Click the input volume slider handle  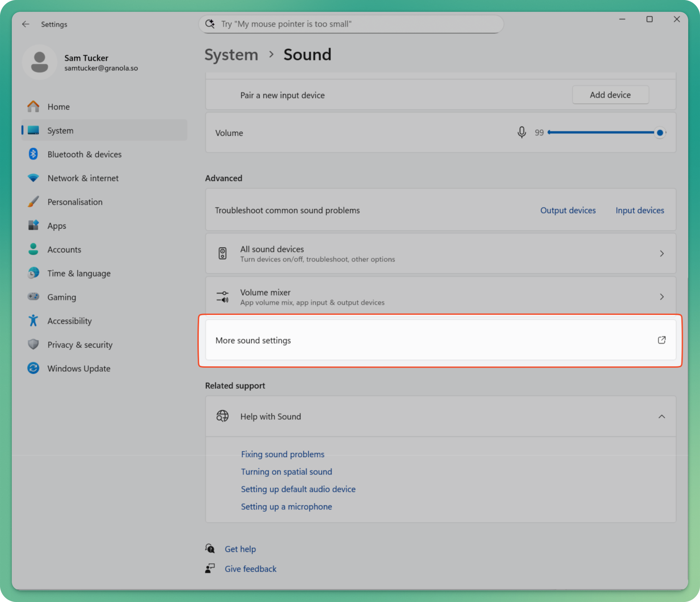(660, 132)
